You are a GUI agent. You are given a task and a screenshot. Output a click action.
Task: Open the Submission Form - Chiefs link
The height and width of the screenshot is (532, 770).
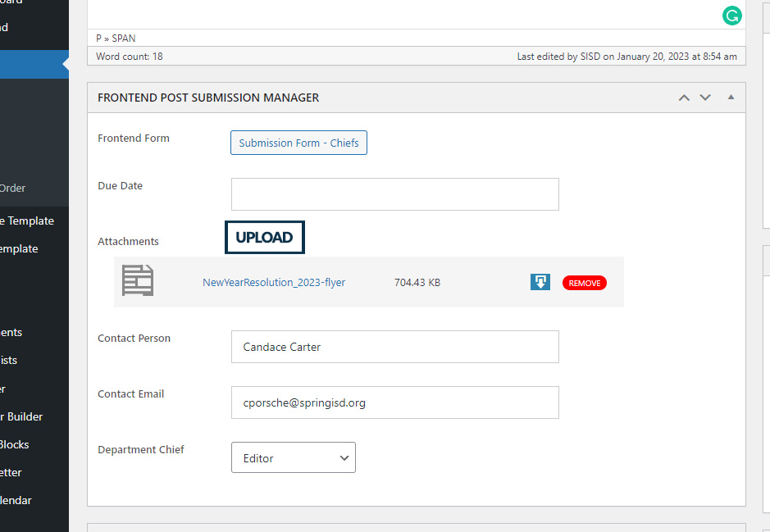(x=298, y=143)
